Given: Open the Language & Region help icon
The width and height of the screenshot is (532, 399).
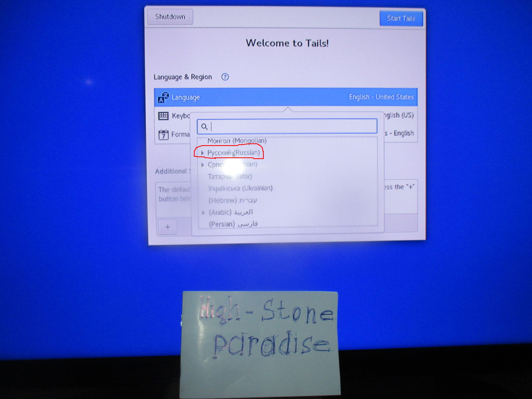Looking at the screenshot, I should coord(225,77).
